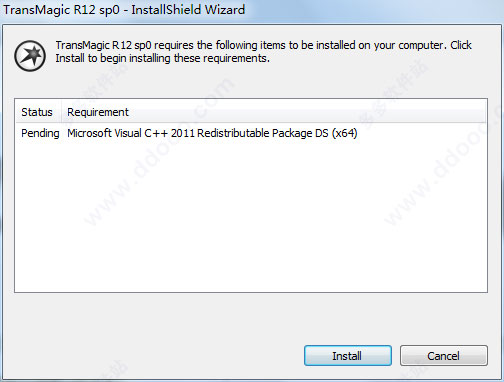Click the word 'Redistributable' in the requirement row
The width and height of the screenshot is (504, 382).
tap(233, 133)
